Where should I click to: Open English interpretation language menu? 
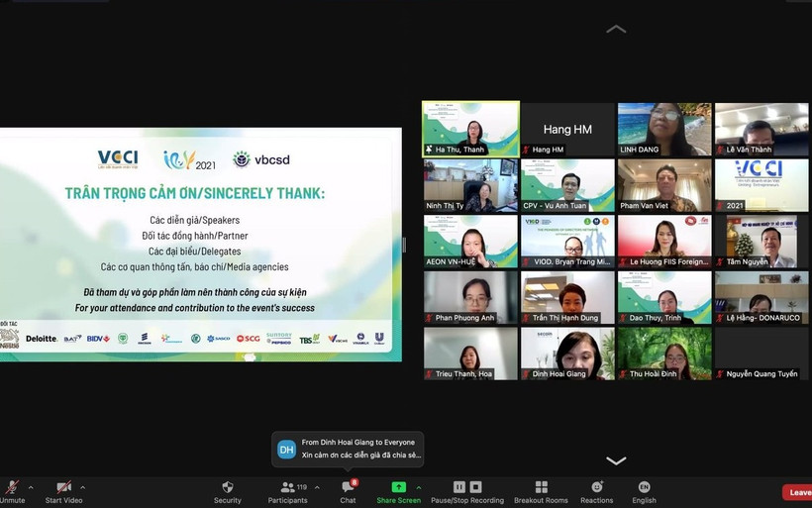645,488
